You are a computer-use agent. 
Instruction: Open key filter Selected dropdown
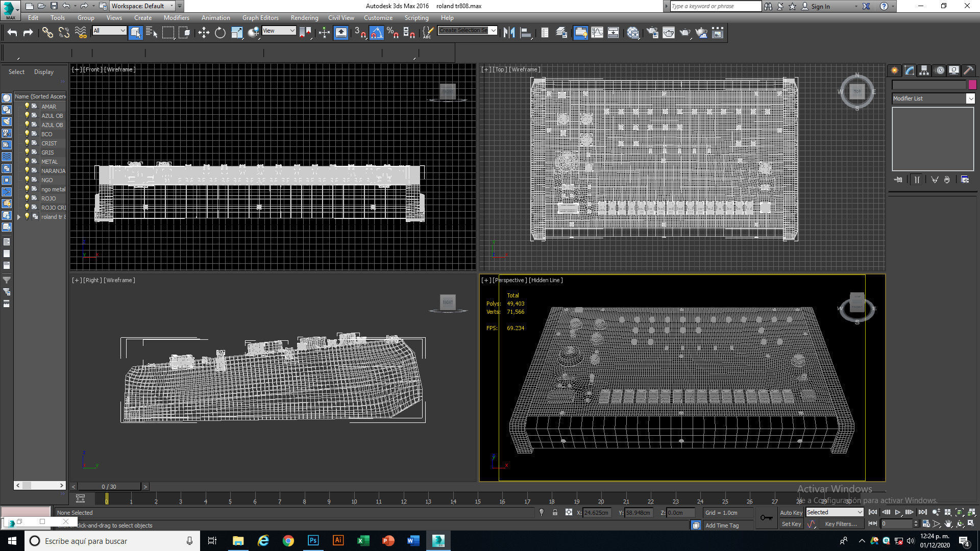[x=835, y=512]
